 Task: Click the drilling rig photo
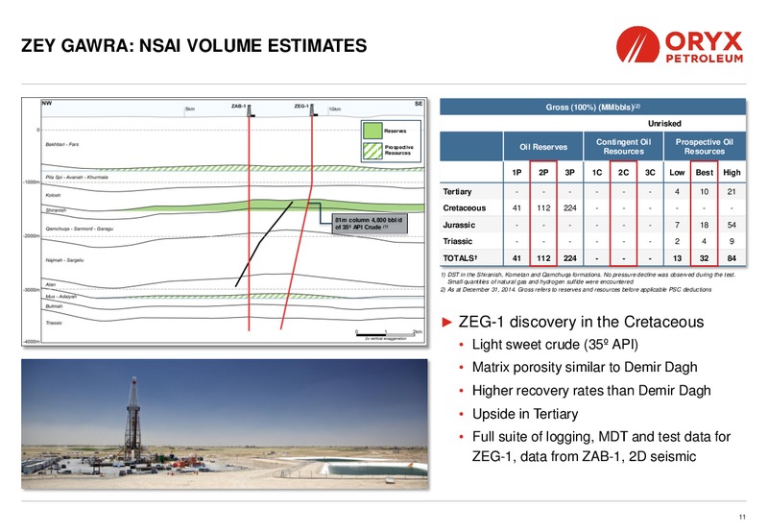tap(225, 424)
